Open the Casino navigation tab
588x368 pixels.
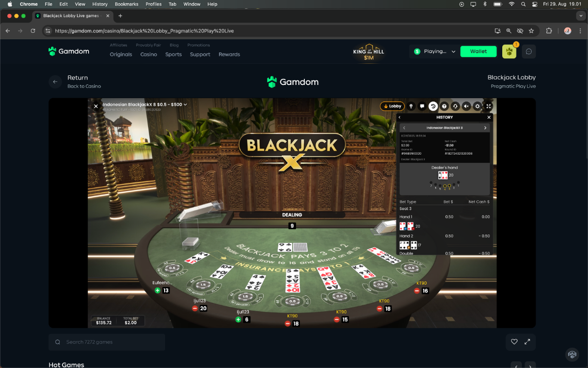tap(148, 54)
